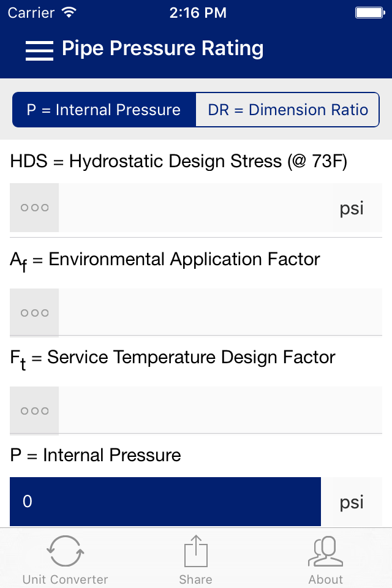
Task: Switch to DR = Dimension Ratio segment
Action: pos(288,110)
